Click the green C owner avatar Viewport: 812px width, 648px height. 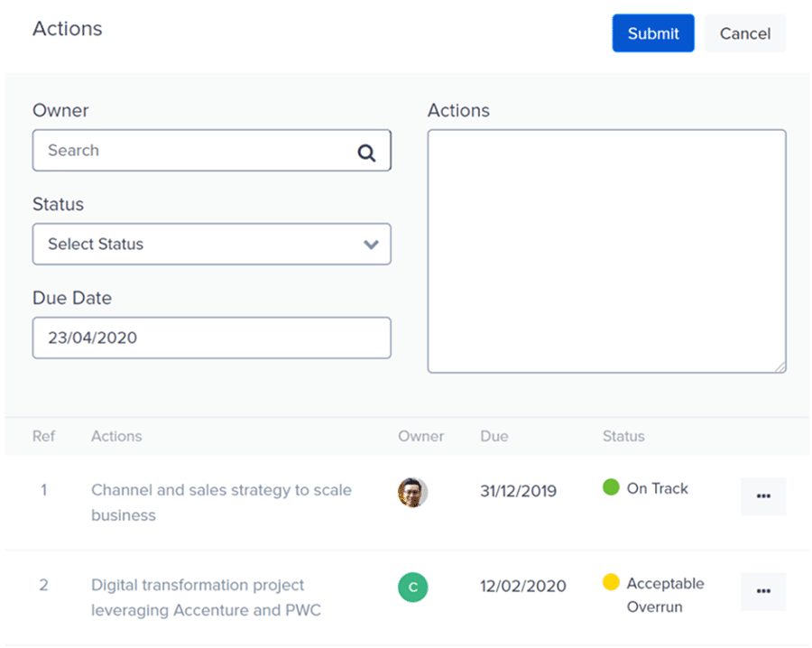pyautogui.click(x=412, y=587)
